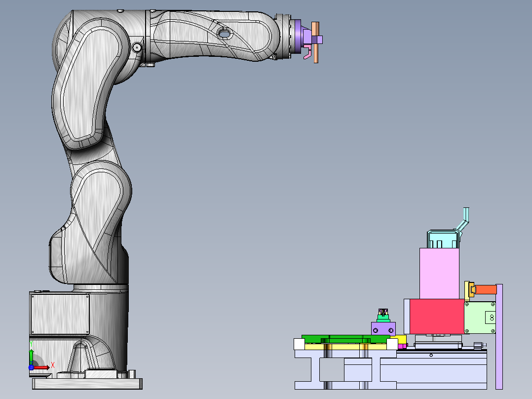532x399 pixels.
Task: Select the large pink block in the fixture
Action: pyautogui.click(x=439, y=274)
